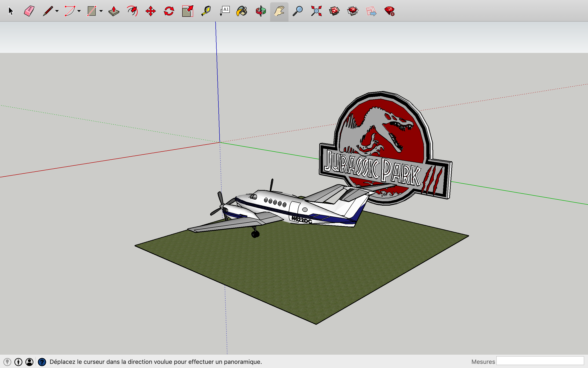Click the Zoom Extents tool
588x368 pixels.
coord(316,11)
